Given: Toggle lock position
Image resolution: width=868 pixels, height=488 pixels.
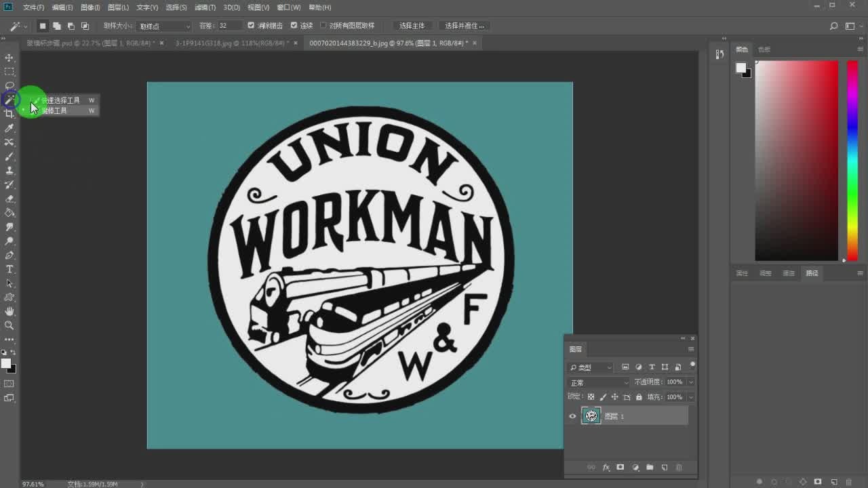Looking at the screenshot, I should pyautogui.click(x=614, y=397).
